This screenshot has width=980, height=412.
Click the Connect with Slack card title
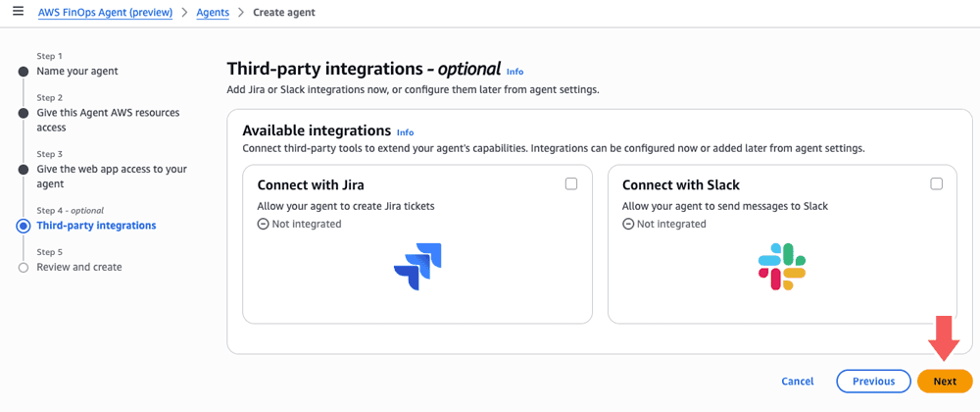(681, 185)
